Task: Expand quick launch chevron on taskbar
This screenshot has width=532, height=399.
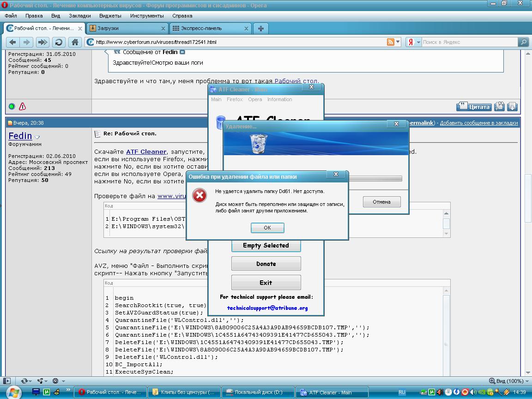Action: (68, 390)
